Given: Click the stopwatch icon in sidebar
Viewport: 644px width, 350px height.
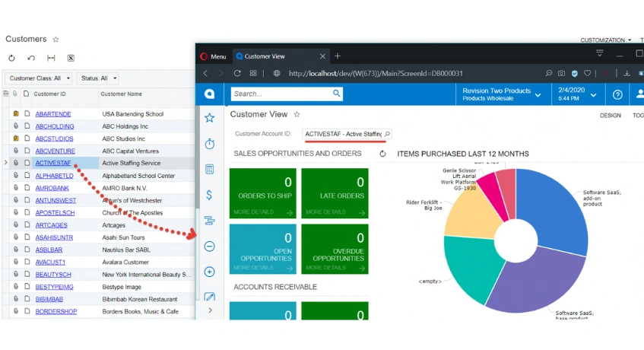Looking at the screenshot, I should [x=209, y=144].
